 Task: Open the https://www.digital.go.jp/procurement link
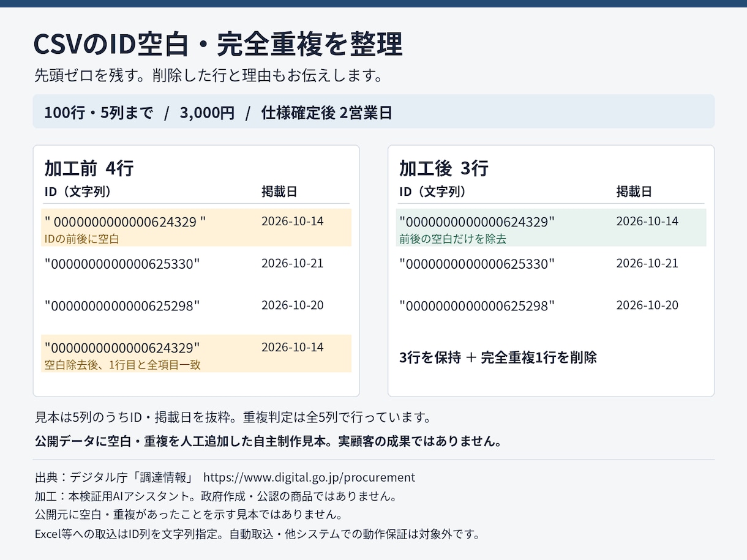point(309,477)
